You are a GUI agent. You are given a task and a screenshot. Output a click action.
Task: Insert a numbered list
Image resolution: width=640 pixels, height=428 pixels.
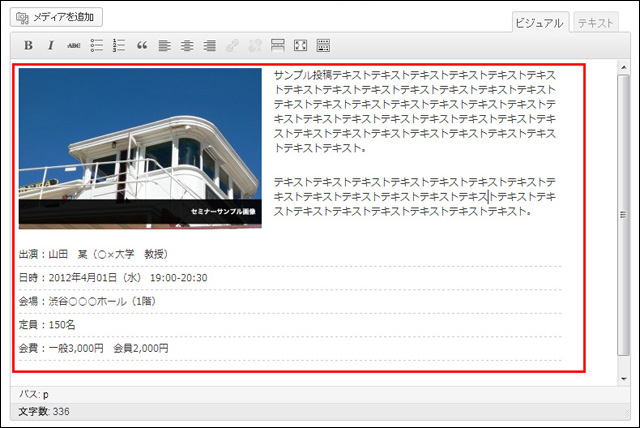pyautogui.click(x=119, y=46)
